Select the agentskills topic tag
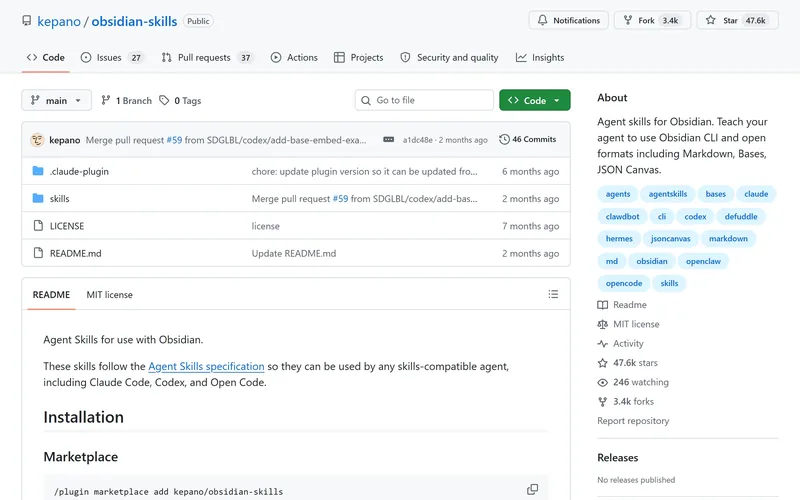The width and height of the screenshot is (800, 500). pyautogui.click(x=668, y=194)
